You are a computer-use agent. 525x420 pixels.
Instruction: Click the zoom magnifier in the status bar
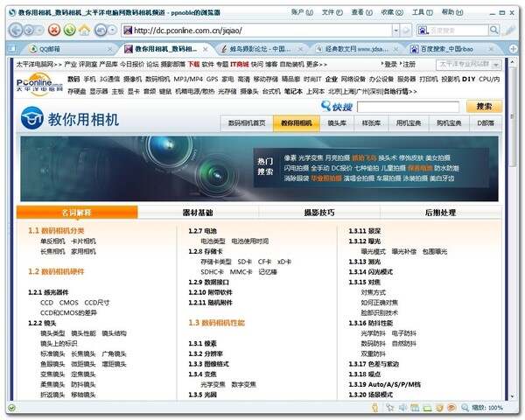pos(465,408)
